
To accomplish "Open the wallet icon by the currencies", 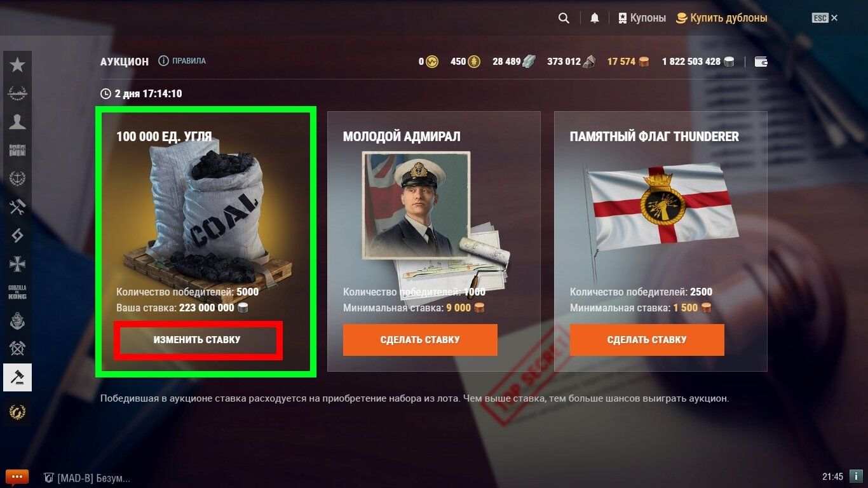I will (761, 62).
